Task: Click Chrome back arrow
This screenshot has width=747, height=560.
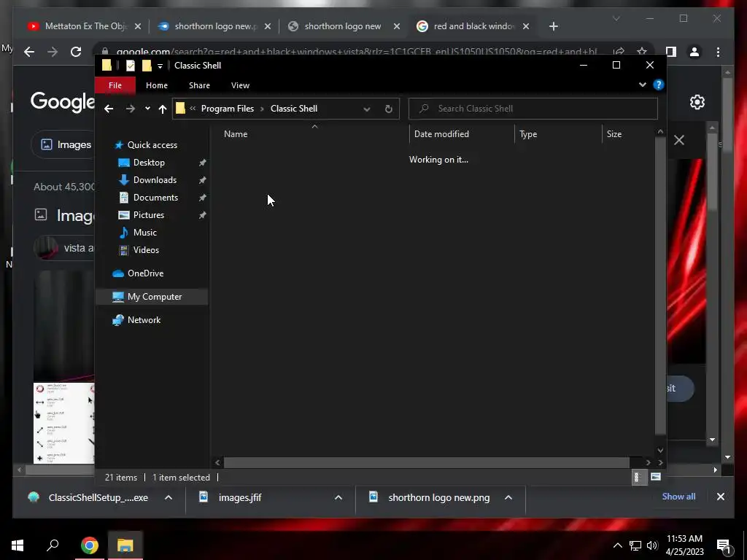Action: pyautogui.click(x=29, y=52)
